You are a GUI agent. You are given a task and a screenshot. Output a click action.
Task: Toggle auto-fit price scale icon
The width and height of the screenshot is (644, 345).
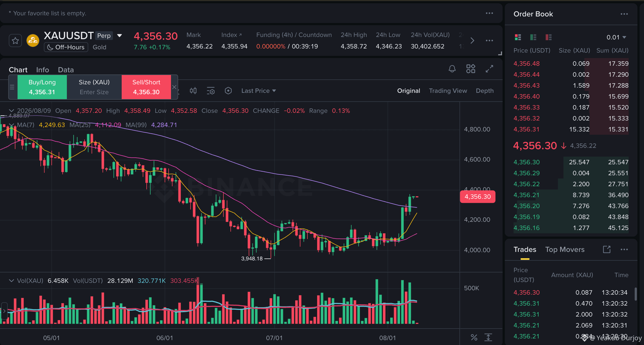coord(488,337)
